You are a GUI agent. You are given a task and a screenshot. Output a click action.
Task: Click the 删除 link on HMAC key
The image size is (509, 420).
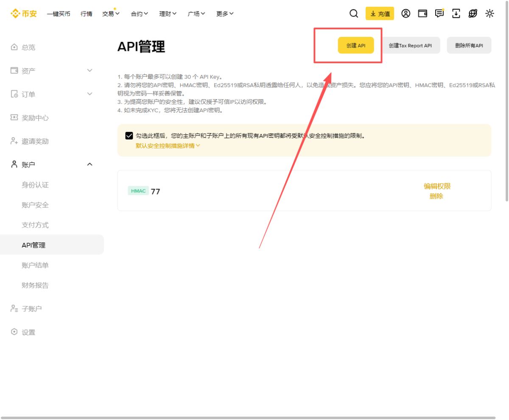438,195
